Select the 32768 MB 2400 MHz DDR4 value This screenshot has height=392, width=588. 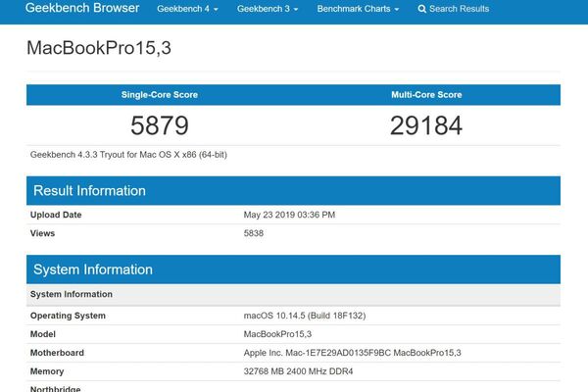(x=299, y=371)
